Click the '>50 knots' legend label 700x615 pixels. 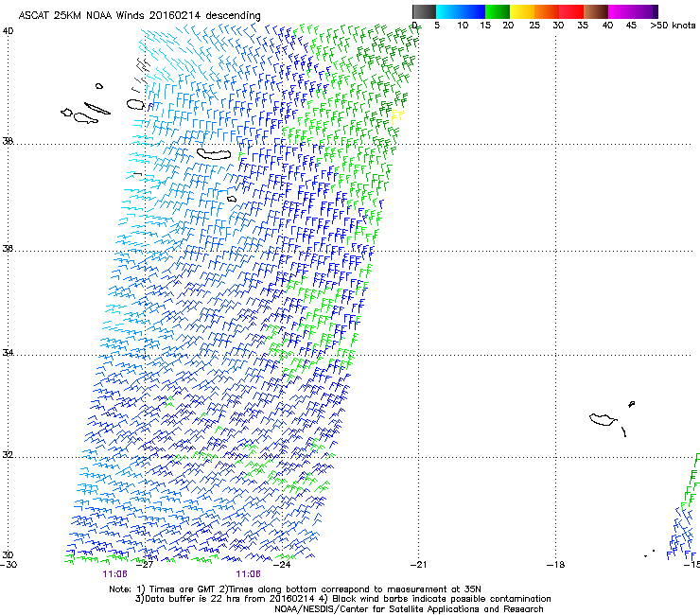pos(673,26)
